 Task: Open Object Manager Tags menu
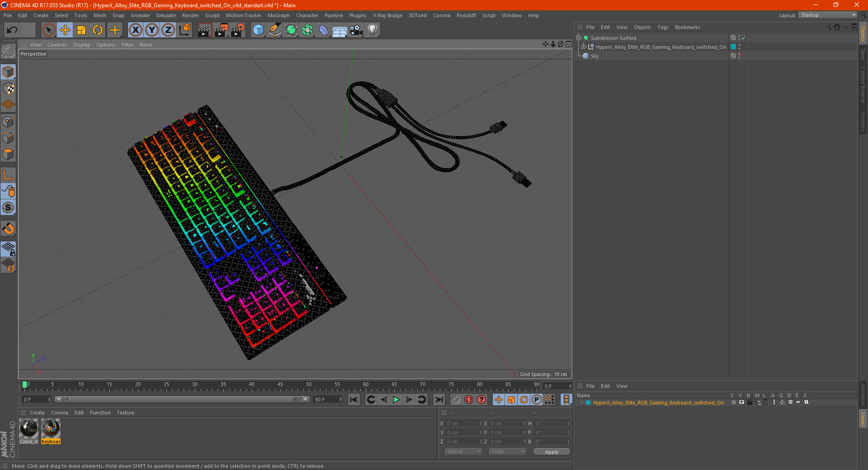pos(663,27)
